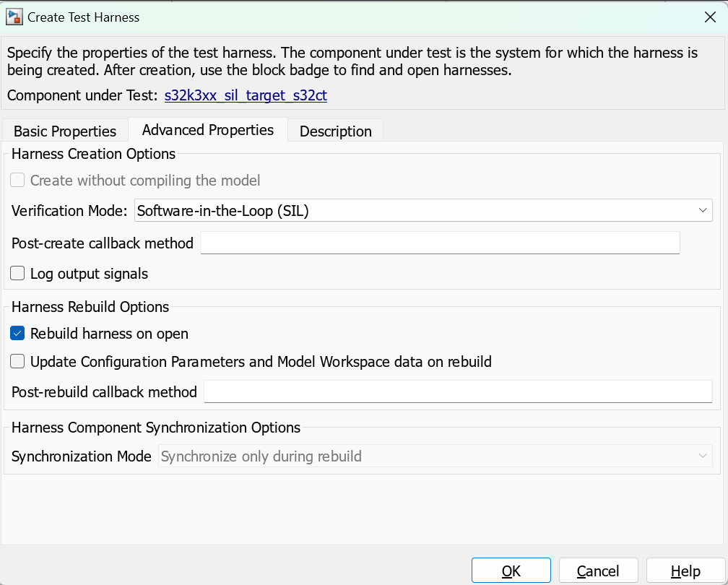Keep the Advanced Properties tab active
Viewport: 728px width, 585px height.
207,130
